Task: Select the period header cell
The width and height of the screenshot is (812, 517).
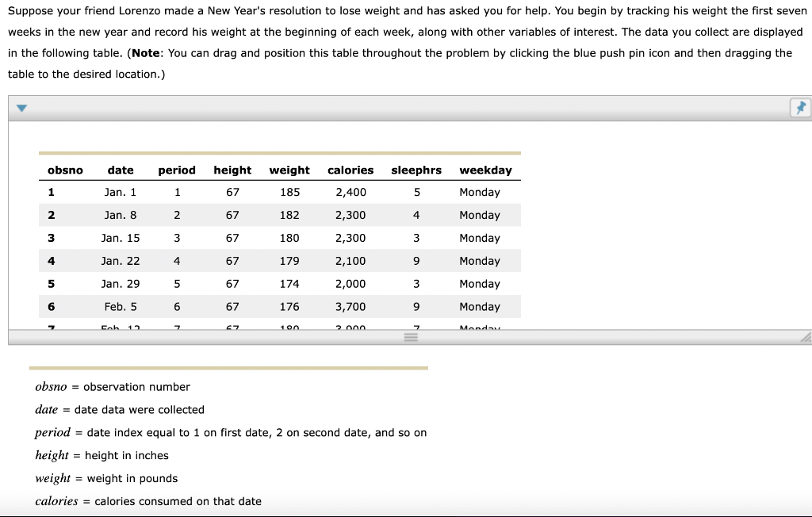Action: [177, 170]
